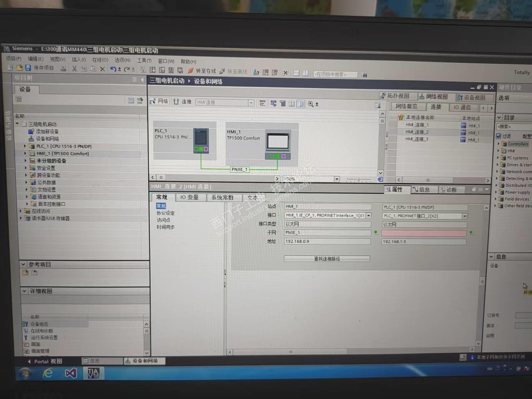The width and height of the screenshot is (532, 399).
Task: Click the split editor horizontally icon
Action: (296, 73)
